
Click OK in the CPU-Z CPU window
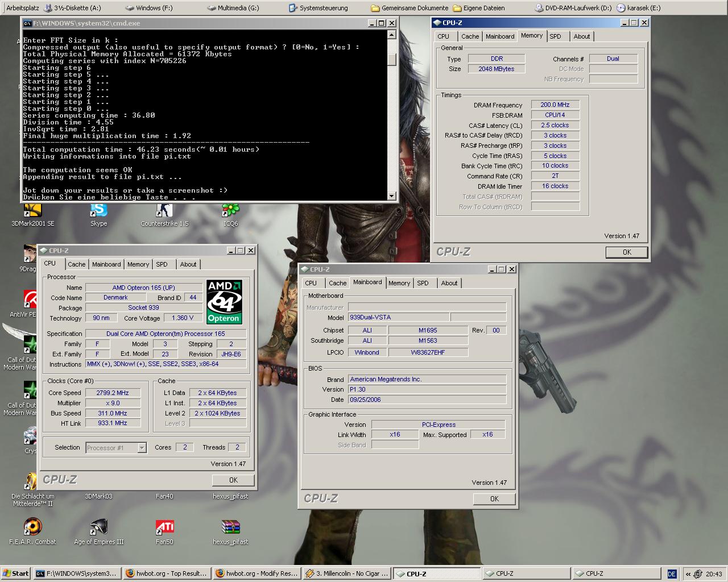click(x=233, y=480)
